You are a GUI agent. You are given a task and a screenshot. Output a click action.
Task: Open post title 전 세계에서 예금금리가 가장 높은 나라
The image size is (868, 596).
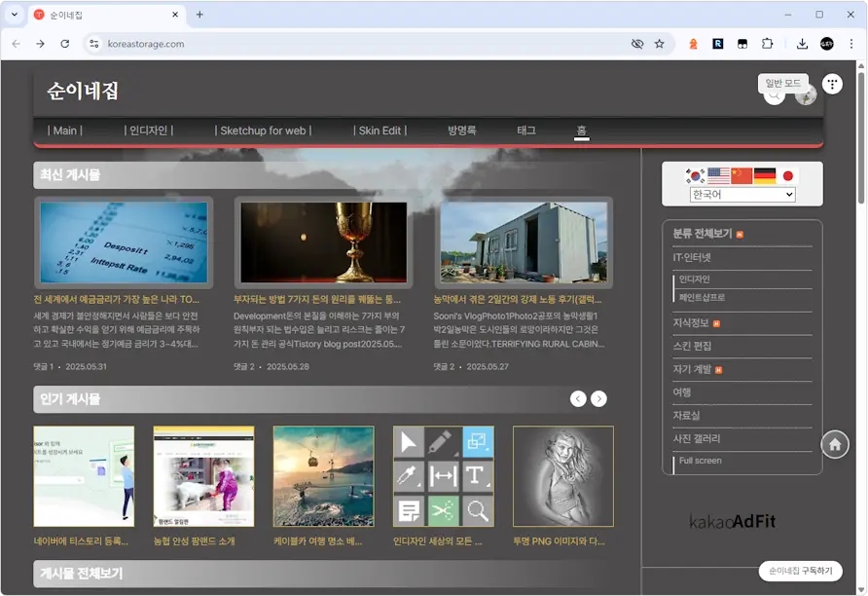click(116, 299)
